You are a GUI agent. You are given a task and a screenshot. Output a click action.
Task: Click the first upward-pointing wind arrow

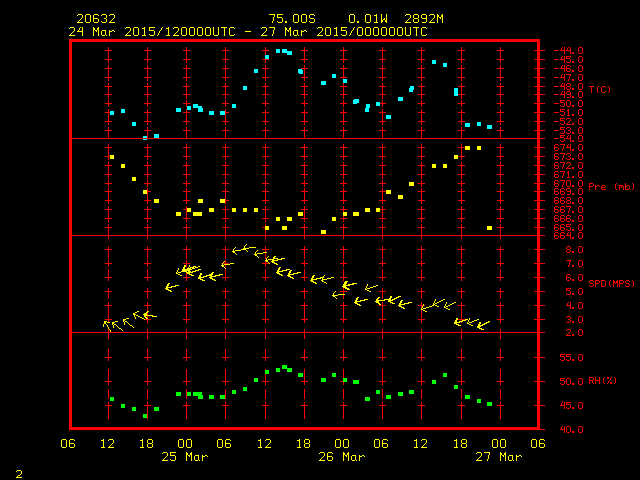108,325
